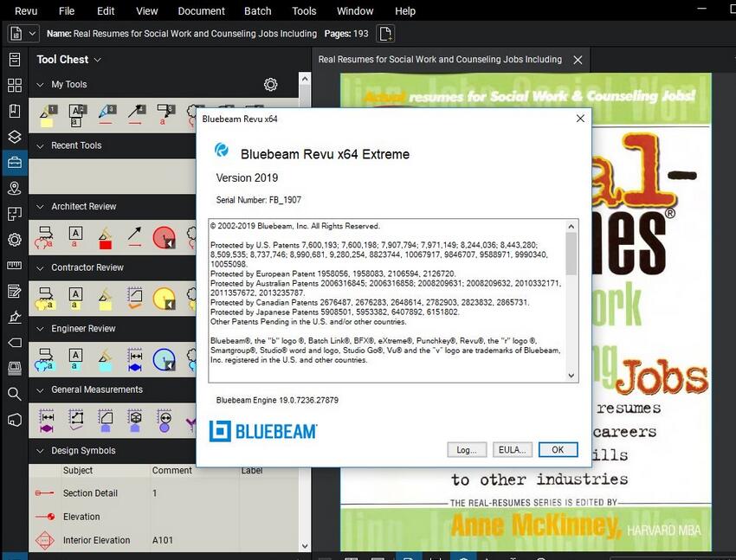Image resolution: width=736 pixels, height=560 pixels.
Task: Open the Search magnifier icon in sidebar
Action: tap(15, 394)
